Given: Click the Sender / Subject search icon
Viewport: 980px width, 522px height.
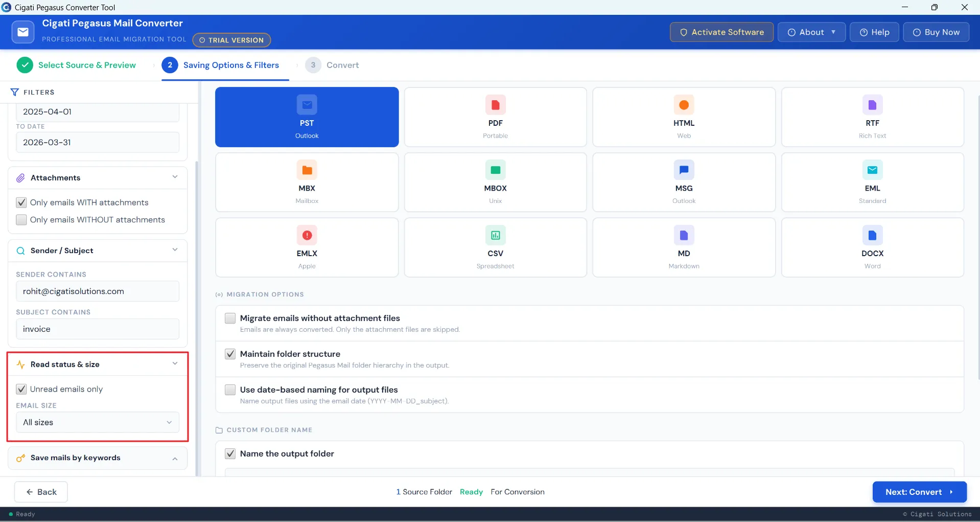Looking at the screenshot, I should coord(20,251).
